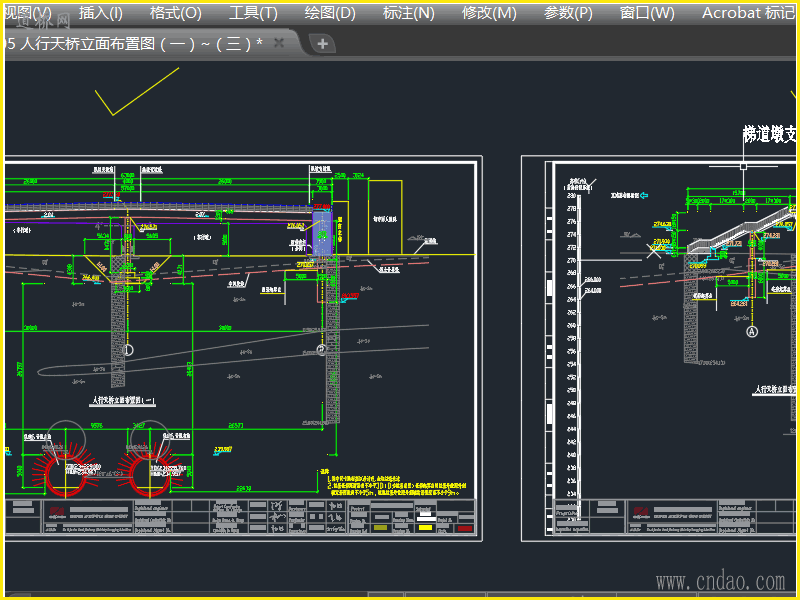This screenshot has width=800, height=600.
Task: Open the 参数(P) menu
Action: click(x=568, y=13)
